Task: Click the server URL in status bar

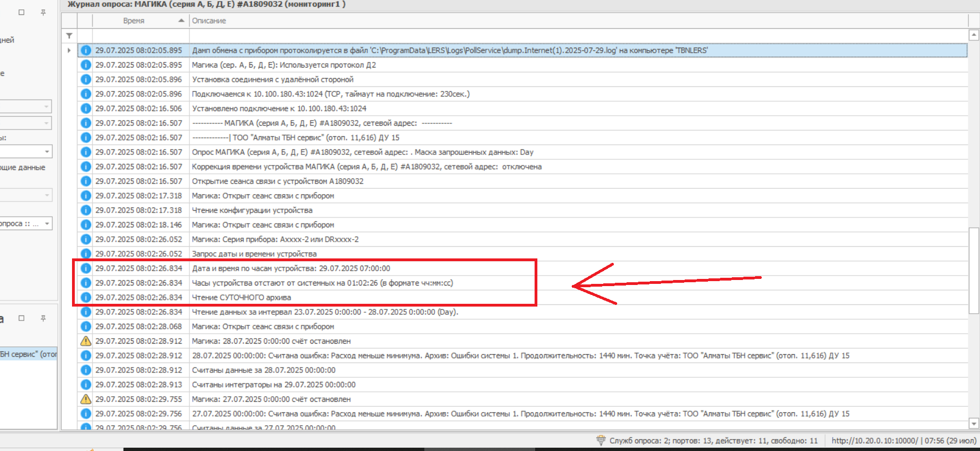Action: click(874, 440)
